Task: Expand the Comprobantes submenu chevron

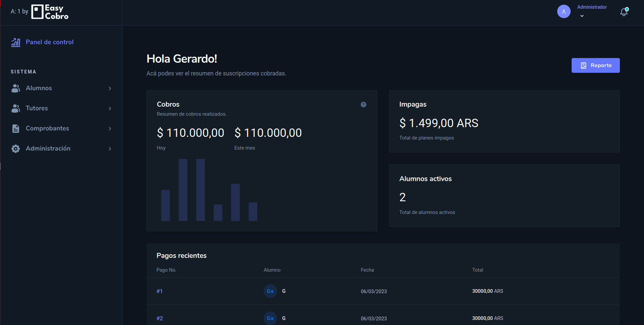Action: 110,128
